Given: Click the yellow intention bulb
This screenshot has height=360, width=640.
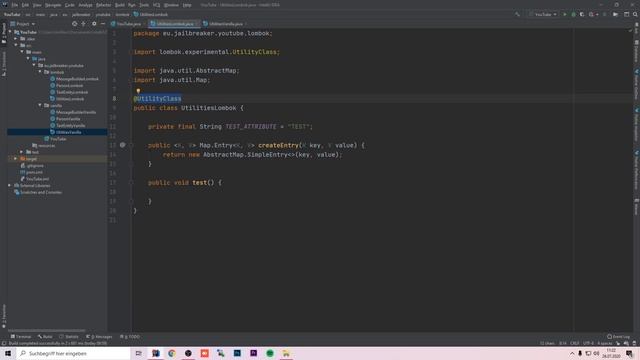Looking at the screenshot, I should (x=138, y=91).
